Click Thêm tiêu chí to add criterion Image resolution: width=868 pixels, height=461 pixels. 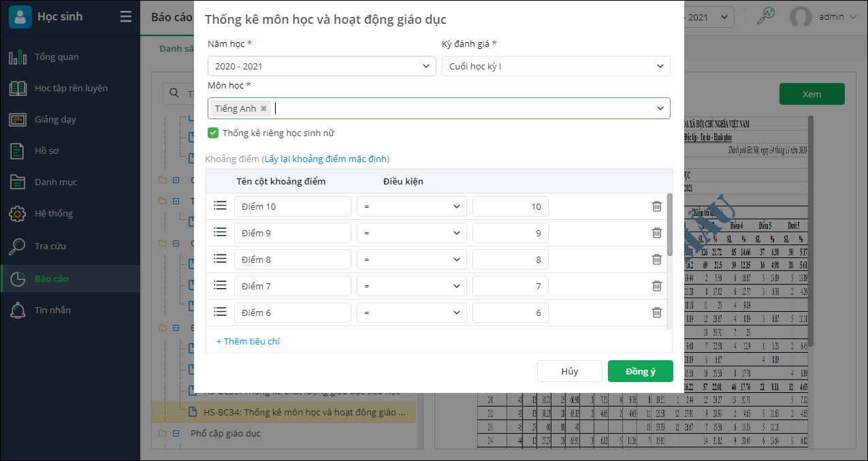tap(248, 341)
